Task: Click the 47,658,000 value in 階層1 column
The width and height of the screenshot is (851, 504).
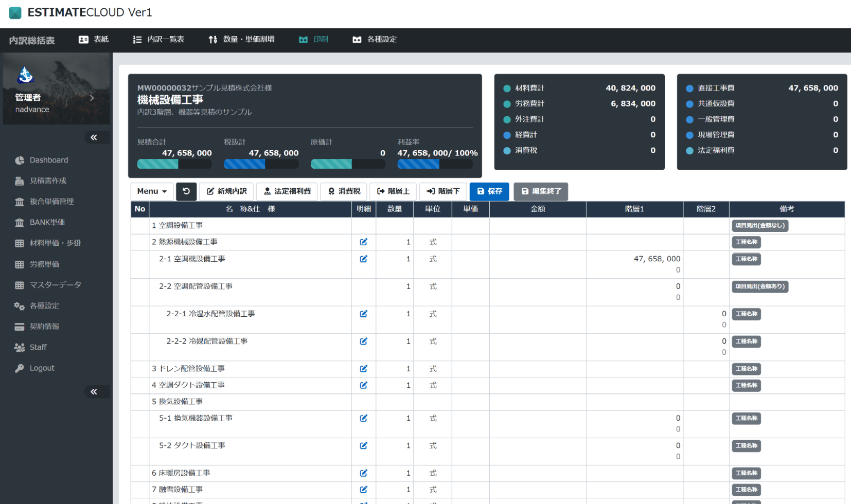Action: pos(657,259)
